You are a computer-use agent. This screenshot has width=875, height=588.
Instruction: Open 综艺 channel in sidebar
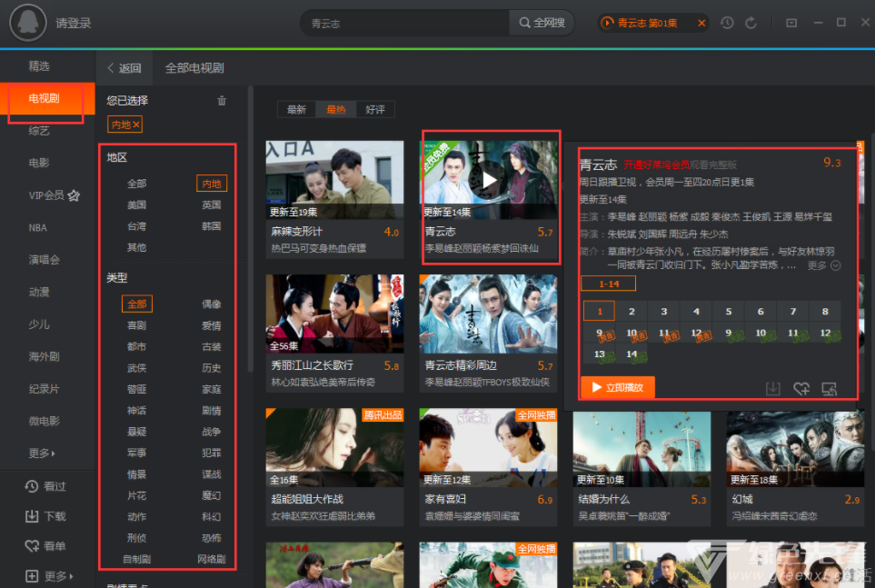tap(39, 131)
